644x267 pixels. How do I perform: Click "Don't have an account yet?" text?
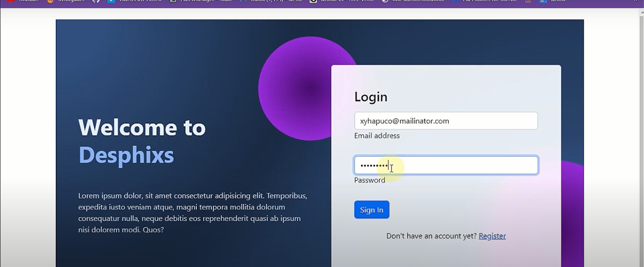click(x=432, y=236)
